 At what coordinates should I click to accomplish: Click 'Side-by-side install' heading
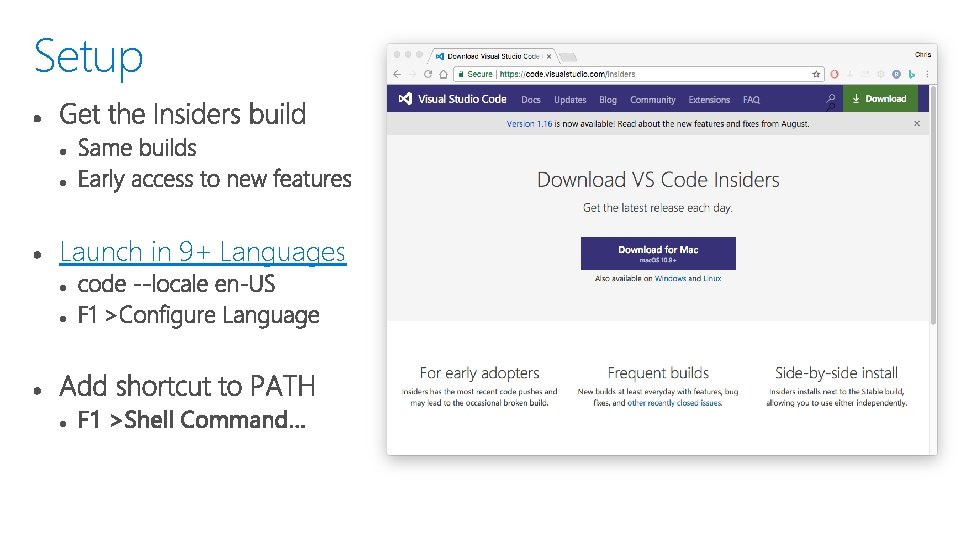pos(836,373)
